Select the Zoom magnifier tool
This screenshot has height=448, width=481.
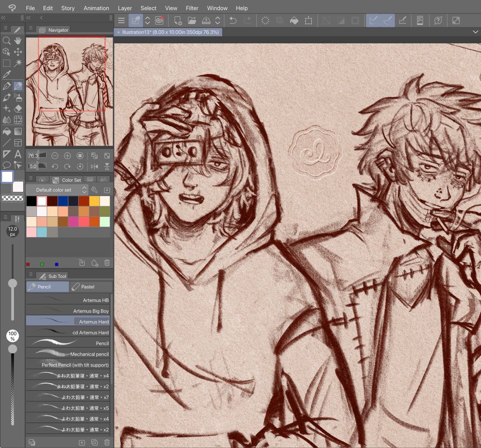point(6,40)
